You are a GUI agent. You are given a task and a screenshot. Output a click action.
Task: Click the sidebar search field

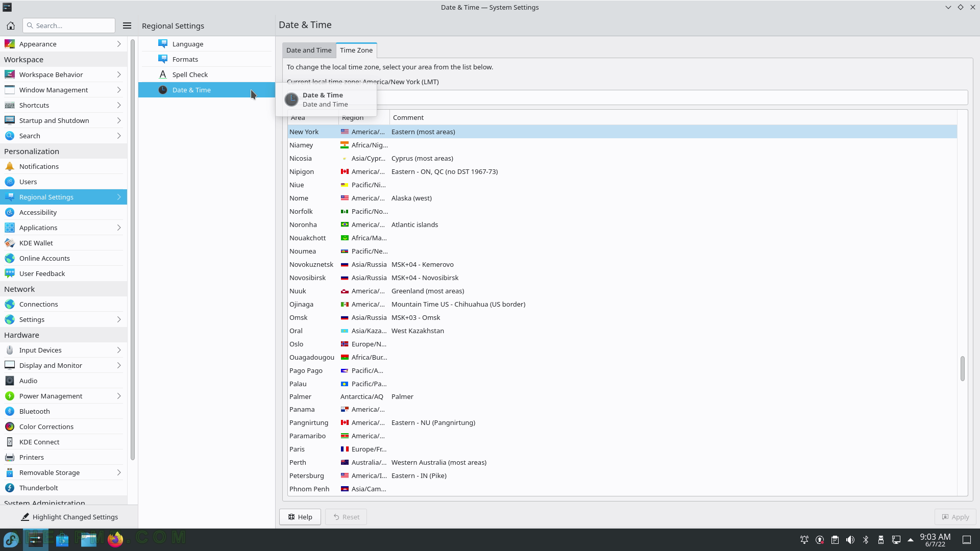[69, 26]
